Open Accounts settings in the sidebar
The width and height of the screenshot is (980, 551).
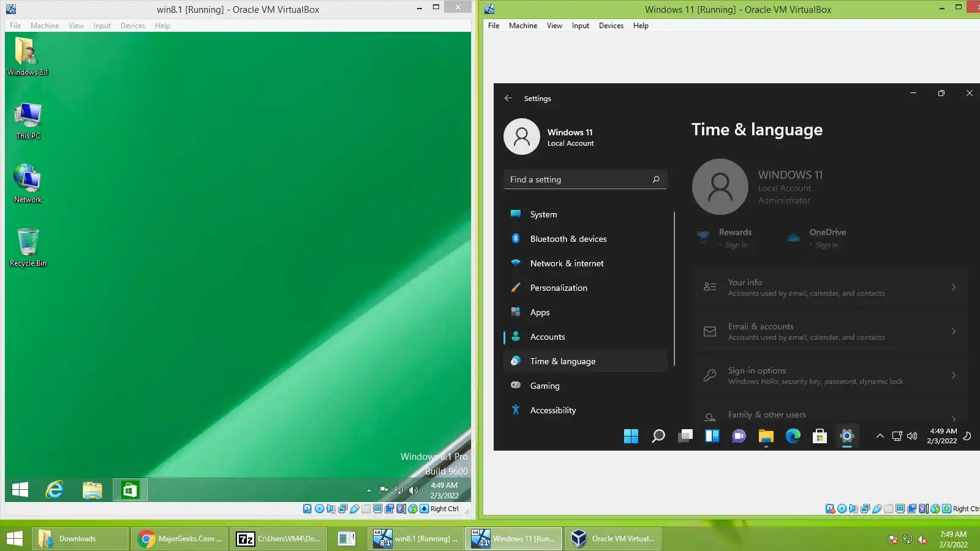click(x=586, y=337)
